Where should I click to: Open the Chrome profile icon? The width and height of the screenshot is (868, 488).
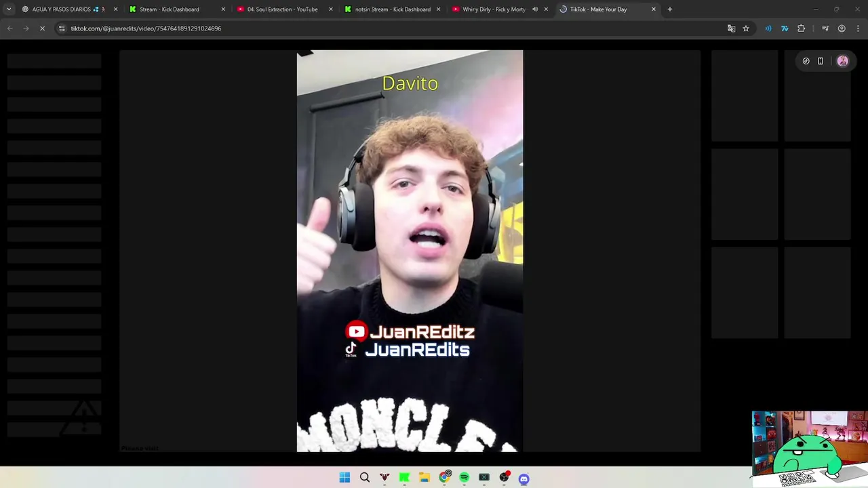coord(842,28)
